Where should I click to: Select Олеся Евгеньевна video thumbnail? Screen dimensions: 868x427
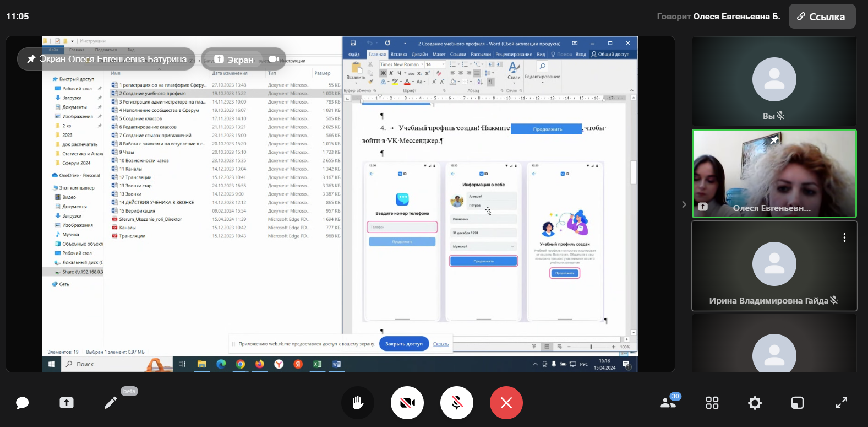pyautogui.click(x=774, y=174)
